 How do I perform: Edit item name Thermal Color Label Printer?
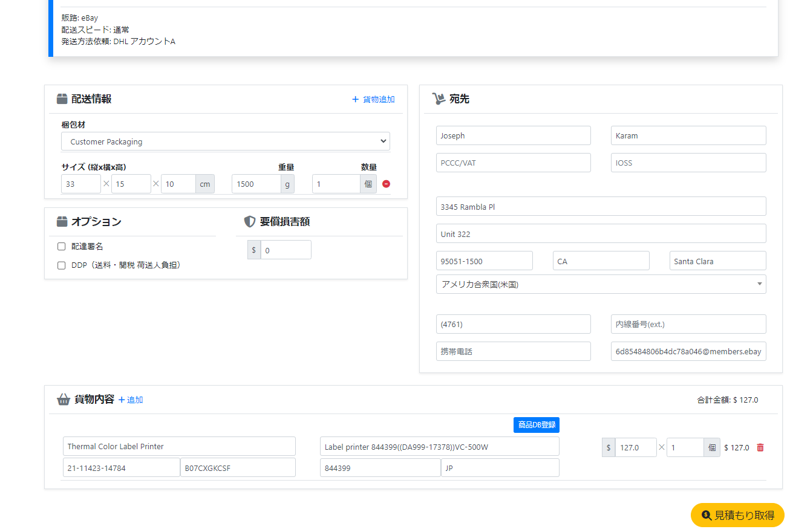tap(179, 446)
